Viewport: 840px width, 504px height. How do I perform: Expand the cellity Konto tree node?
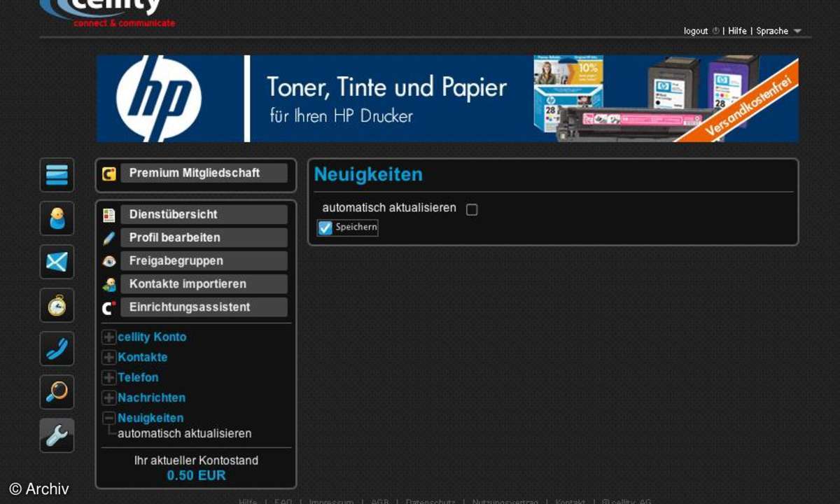click(x=108, y=337)
